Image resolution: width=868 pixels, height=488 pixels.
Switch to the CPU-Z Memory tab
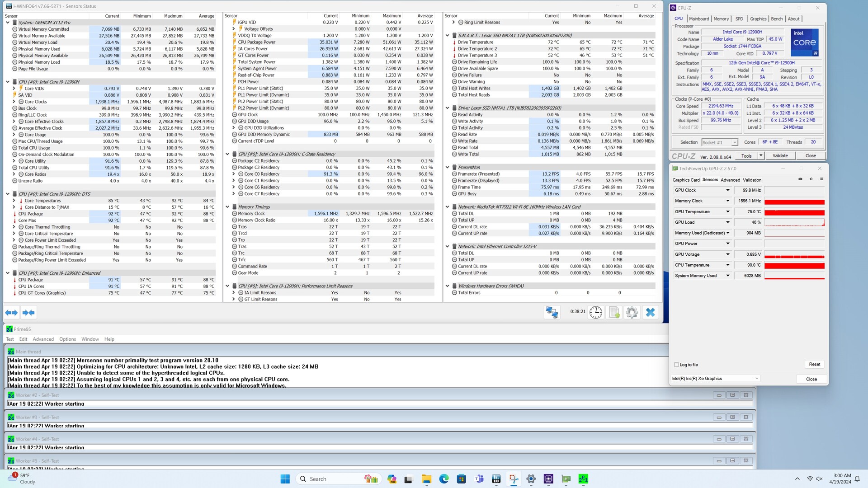click(x=721, y=19)
